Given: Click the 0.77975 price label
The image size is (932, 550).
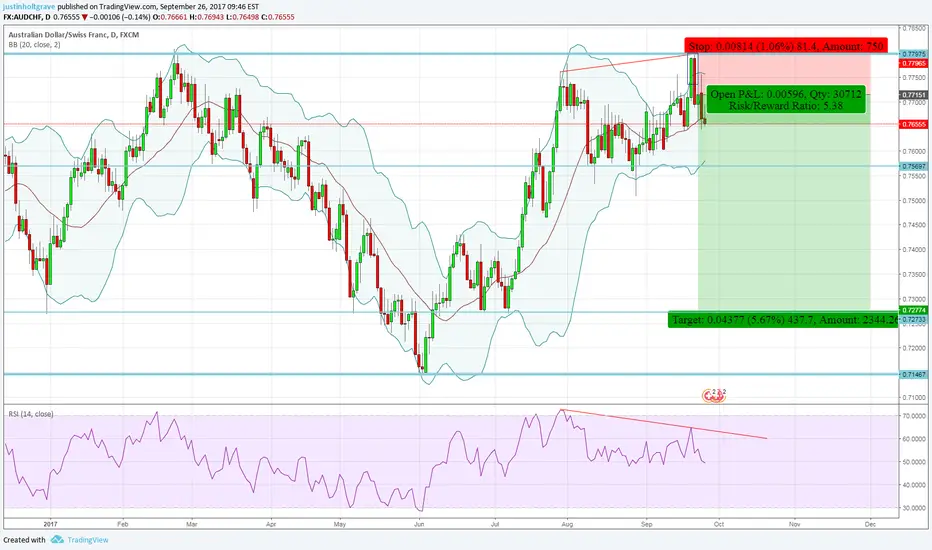Looking at the screenshot, I should coord(914,54).
